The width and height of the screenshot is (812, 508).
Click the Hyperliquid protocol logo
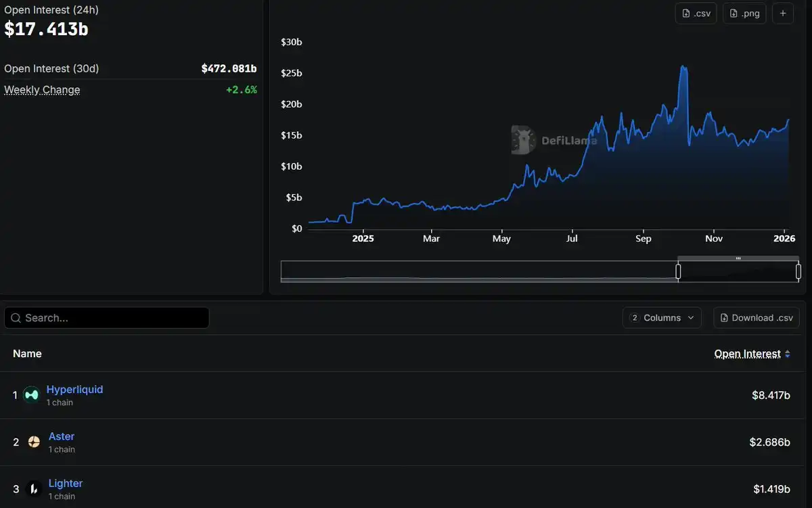31,394
